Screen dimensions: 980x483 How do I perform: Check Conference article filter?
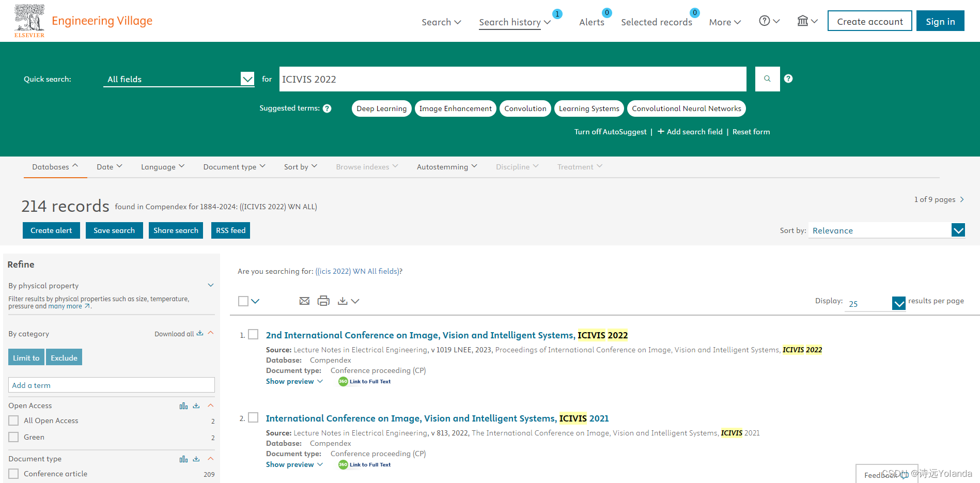point(13,474)
